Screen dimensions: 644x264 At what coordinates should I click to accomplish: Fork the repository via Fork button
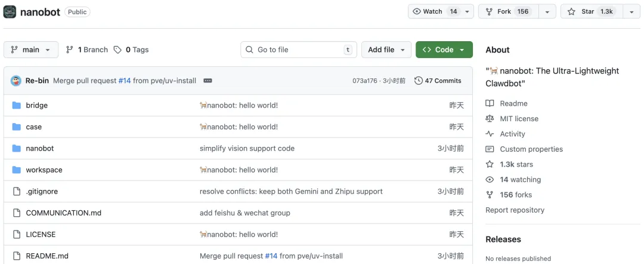tap(508, 11)
